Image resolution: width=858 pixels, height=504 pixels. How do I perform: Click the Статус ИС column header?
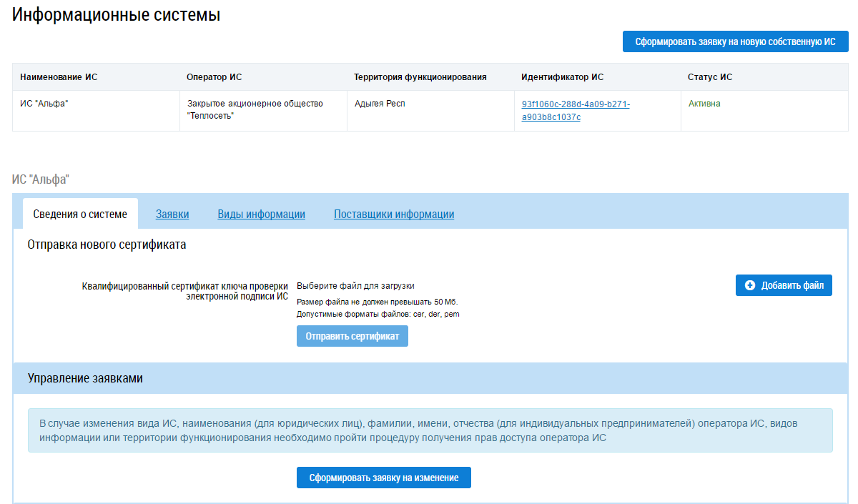click(710, 77)
